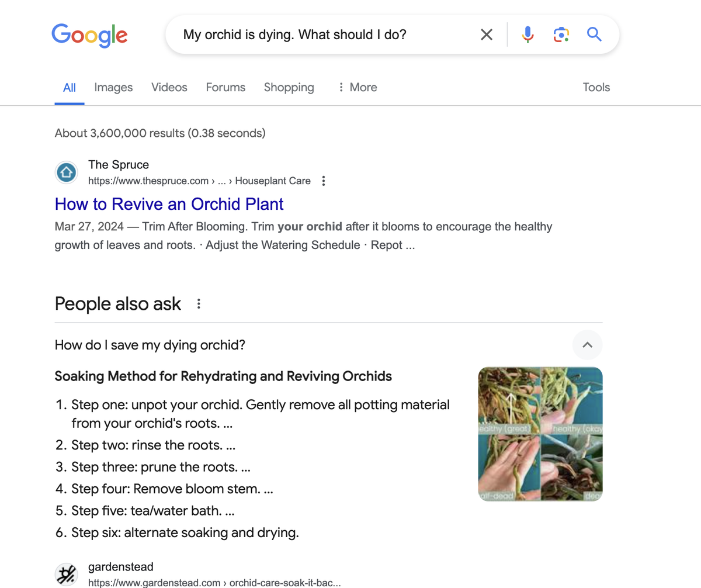
Task: Click the orchid roots thumbnail image
Action: coord(540,434)
